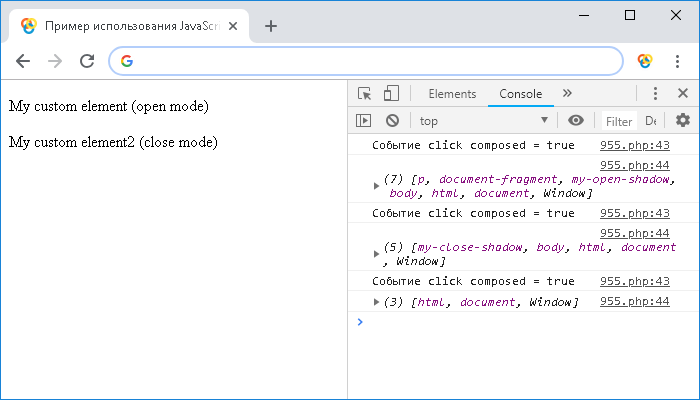The height and width of the screenshot is (400, 700).
Task: Expand the (7) array log entry
Action: coord(376,186)
